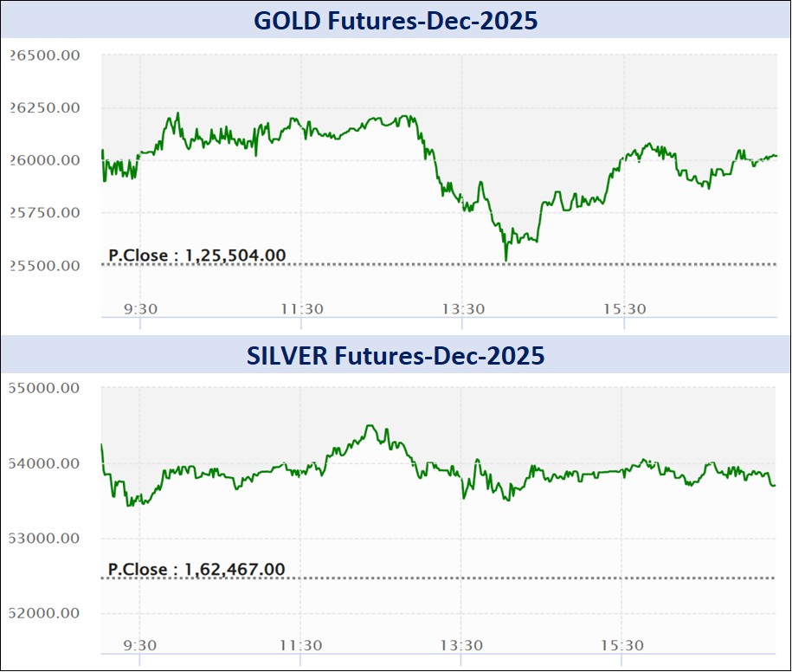This screenshot has height=672, width=792.
Task: Click the 15:30 time marker on silver chart
Action: coord(624,645)
